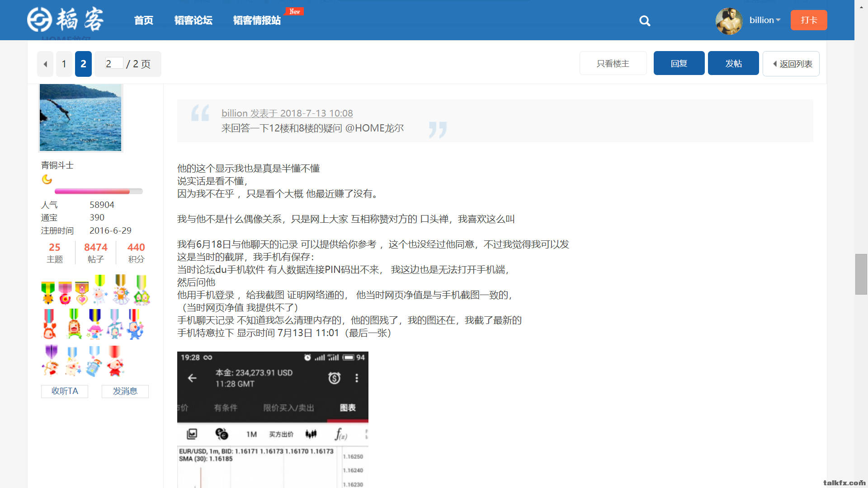Select 限价买入/卖出 tab in screenshot
This screenshot has width=868, height=488.
(288, 408)
